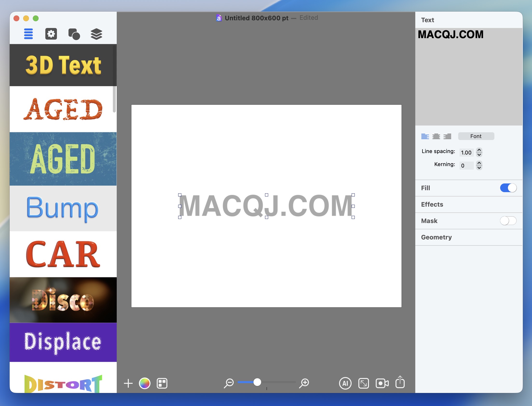Open the Font button
The width and height of the screenshot is (532, 406).
tap(476, 136)
